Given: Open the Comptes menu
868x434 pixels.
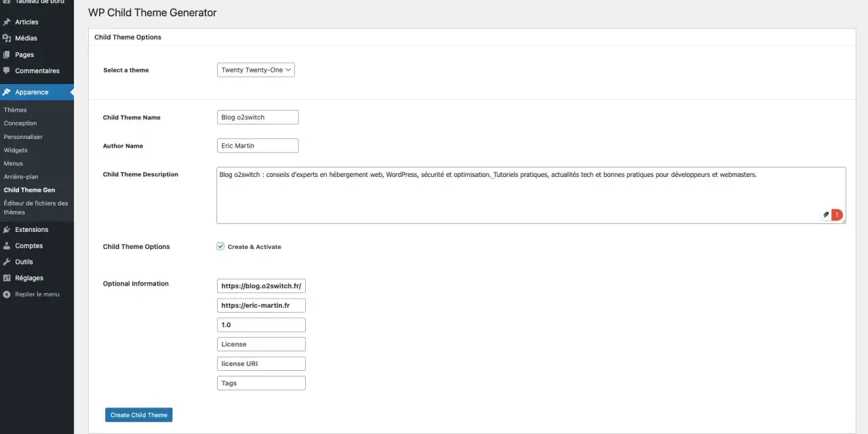Looking at the screenshot, I should [37, 245].
